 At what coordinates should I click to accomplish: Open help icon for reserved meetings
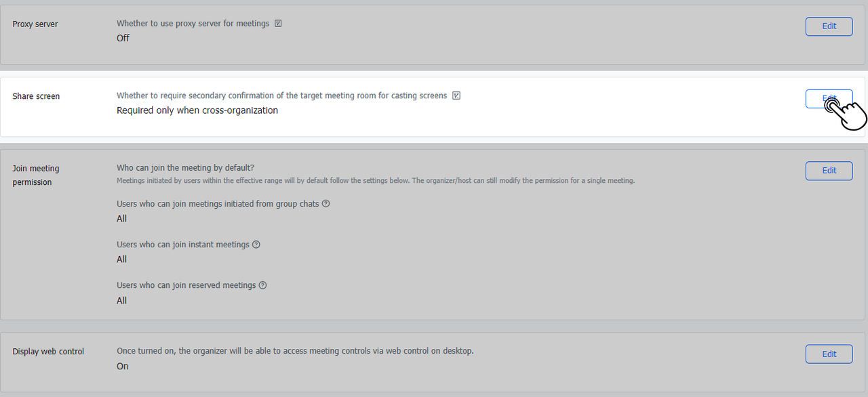click(263, 285)
